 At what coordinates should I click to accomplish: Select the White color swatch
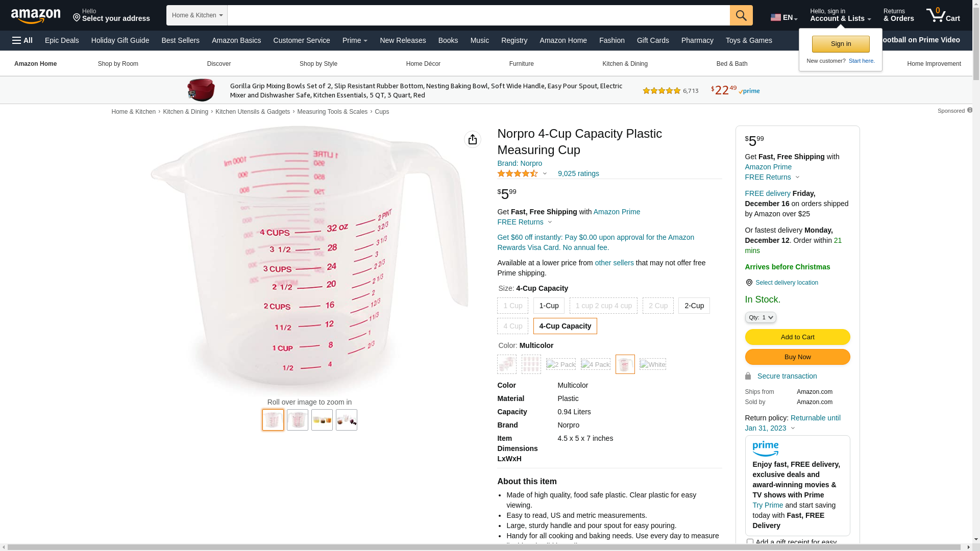tap(653, 364)
